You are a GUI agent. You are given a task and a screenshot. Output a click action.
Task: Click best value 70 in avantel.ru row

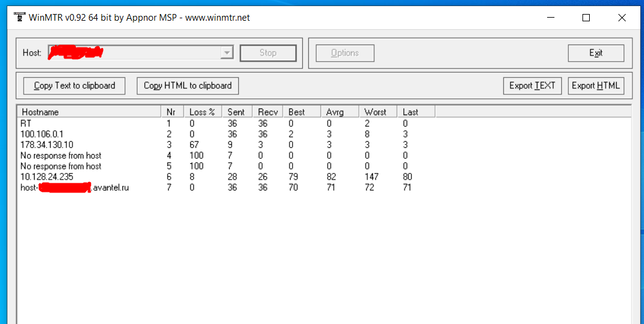coord(293,188)
